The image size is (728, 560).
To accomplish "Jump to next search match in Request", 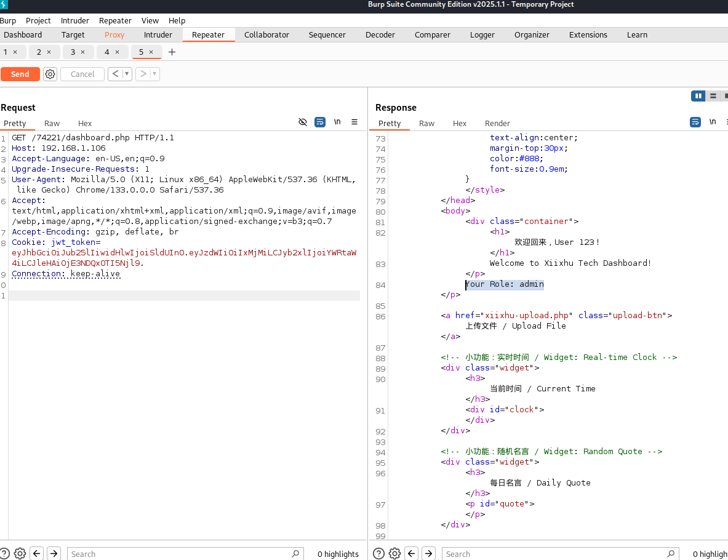I will (54, 553).
